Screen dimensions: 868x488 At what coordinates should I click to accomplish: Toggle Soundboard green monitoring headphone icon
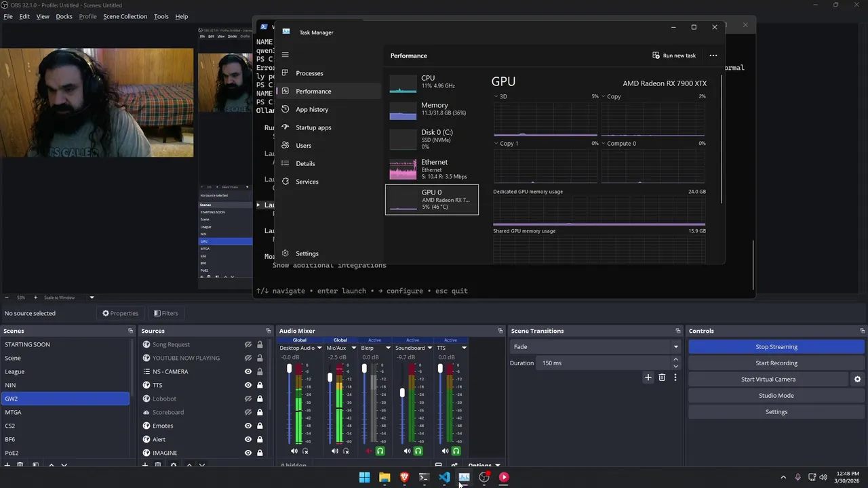point(418,451)
